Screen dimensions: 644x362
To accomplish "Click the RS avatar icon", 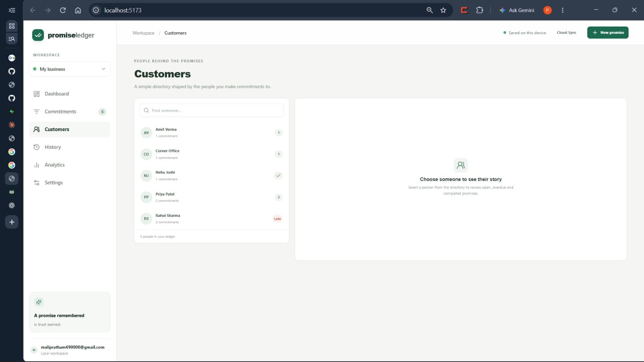I will pos(146,219).
